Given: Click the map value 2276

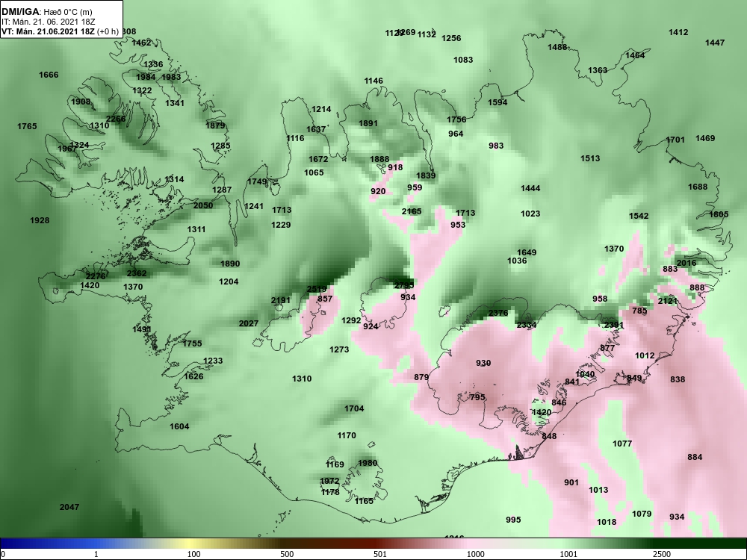Looking at the screenshot, I should click(96, 276).
